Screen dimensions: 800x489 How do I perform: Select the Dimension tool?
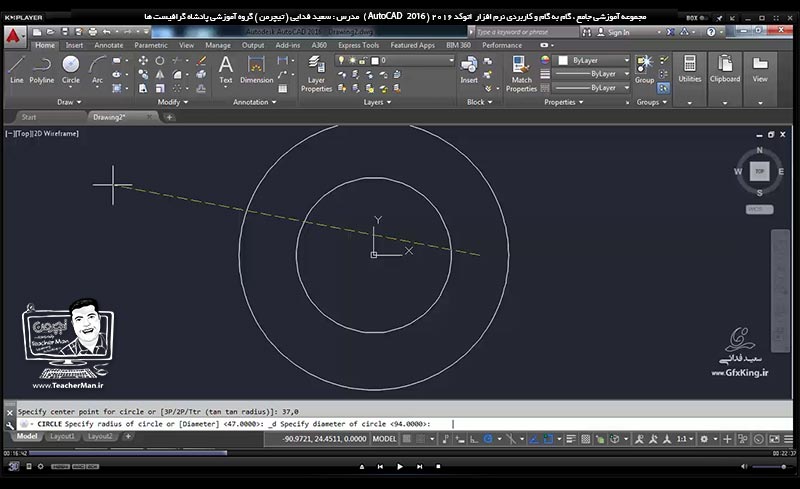click(256, 70)
